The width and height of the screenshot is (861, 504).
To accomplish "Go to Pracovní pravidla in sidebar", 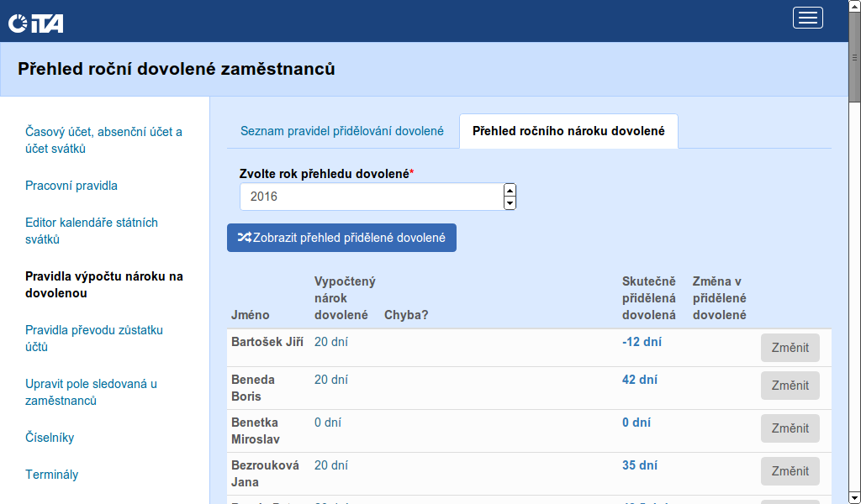I will tap(71, 186).
